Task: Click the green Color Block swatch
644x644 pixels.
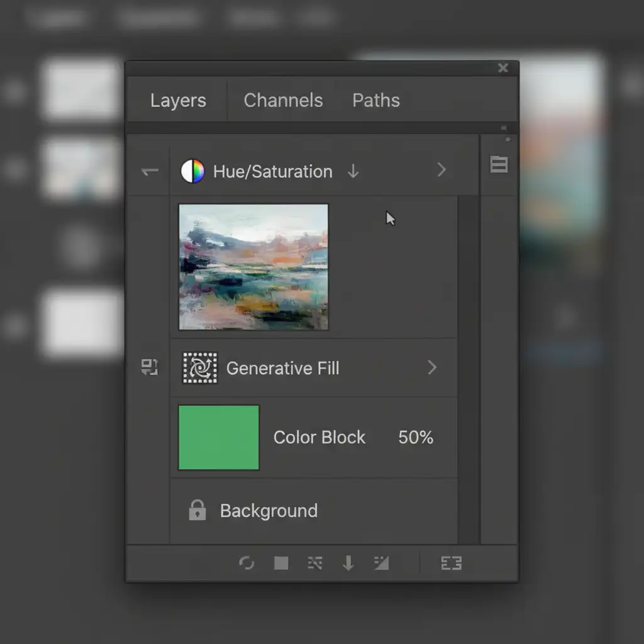Action: 219,438
